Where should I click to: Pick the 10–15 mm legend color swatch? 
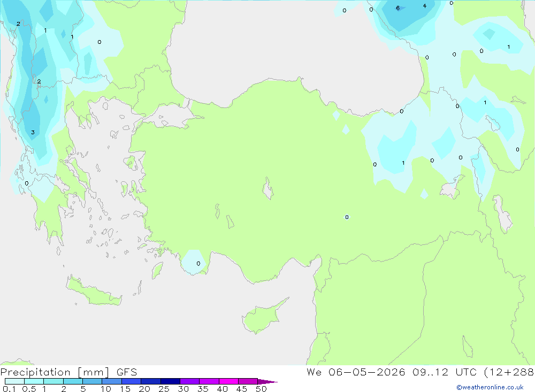click(112, 381)
